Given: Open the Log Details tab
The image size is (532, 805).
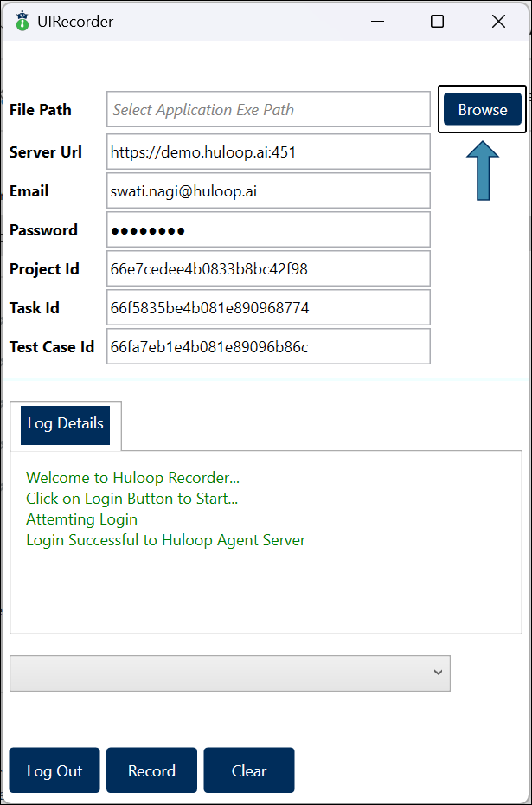Looking at the screenshot, I should tap(65, 425).
